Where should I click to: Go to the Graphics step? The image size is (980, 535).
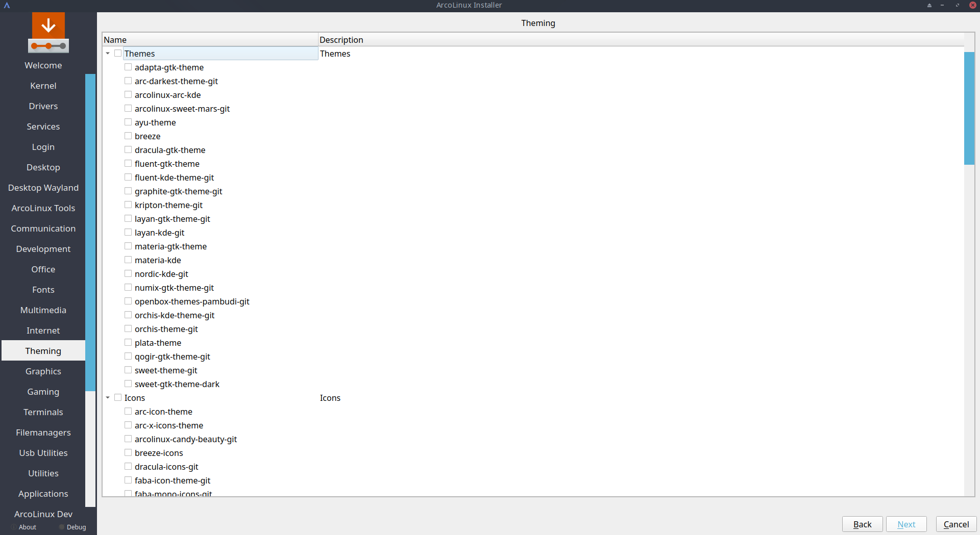[43, 371]
